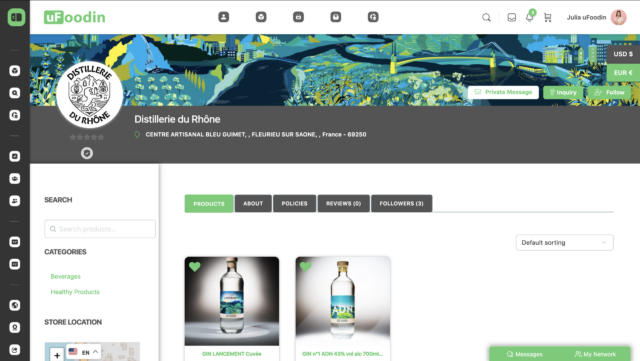This screenshot has width=640, height=361.
Task: Go to the uFoodin logo home
Action: 75,17
